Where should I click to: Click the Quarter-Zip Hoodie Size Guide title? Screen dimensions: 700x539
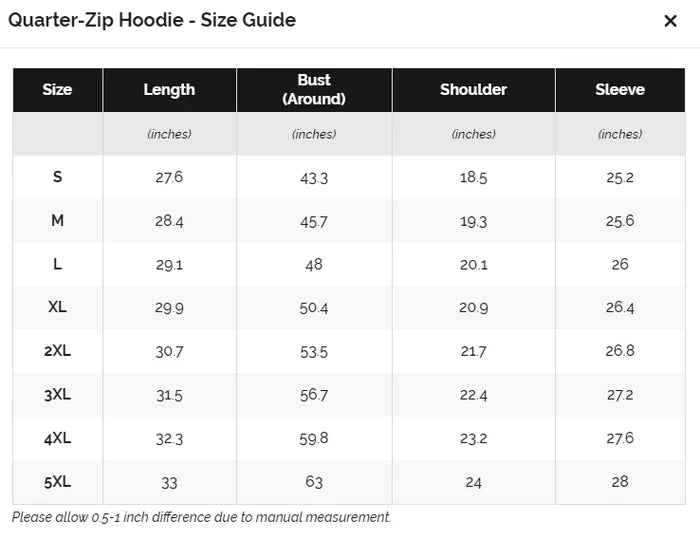(152, 20)
